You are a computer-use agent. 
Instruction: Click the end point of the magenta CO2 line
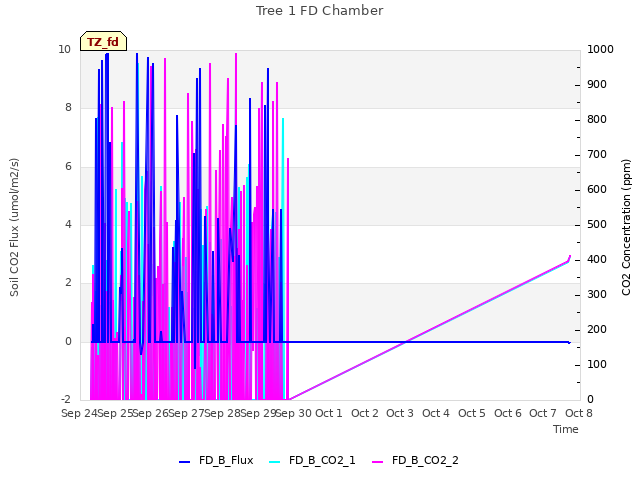570,256
